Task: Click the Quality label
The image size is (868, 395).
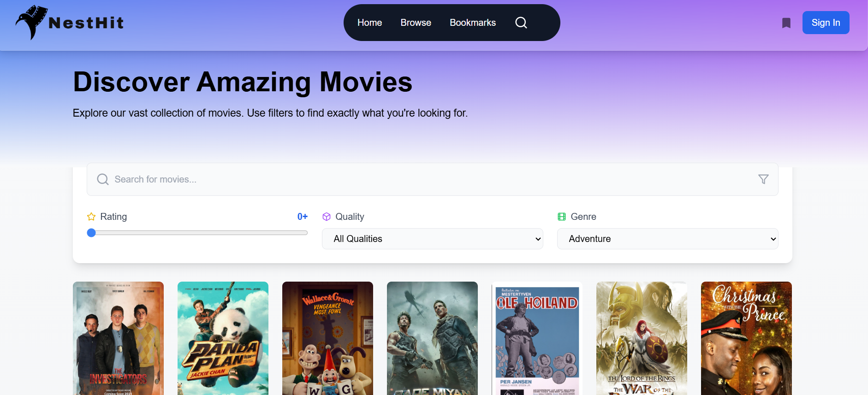Action: (350, 217)
